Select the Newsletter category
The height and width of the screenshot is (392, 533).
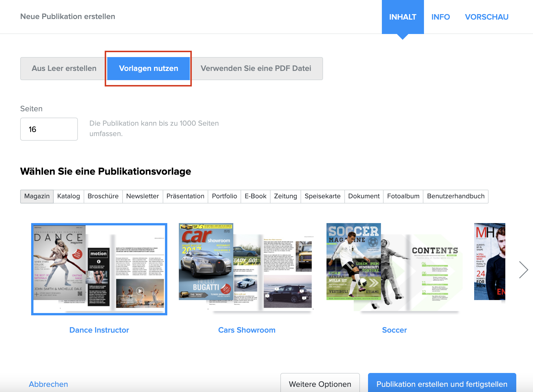point(142,196)
